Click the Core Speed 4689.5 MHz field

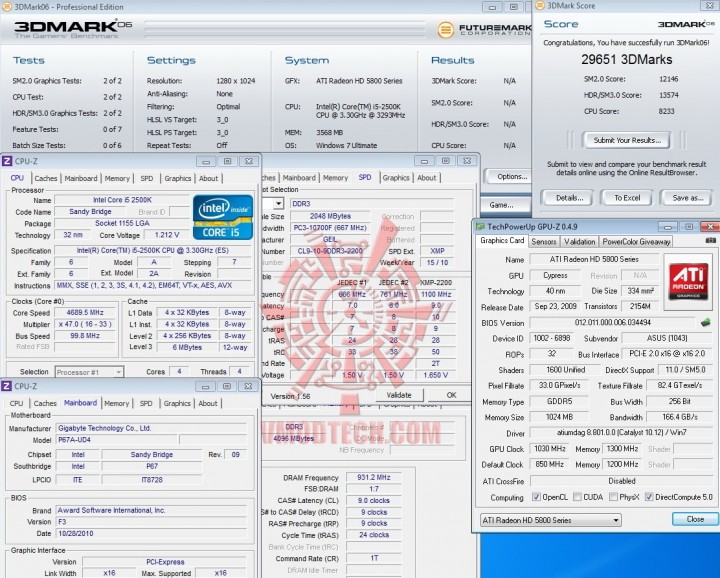coord(85,313)
